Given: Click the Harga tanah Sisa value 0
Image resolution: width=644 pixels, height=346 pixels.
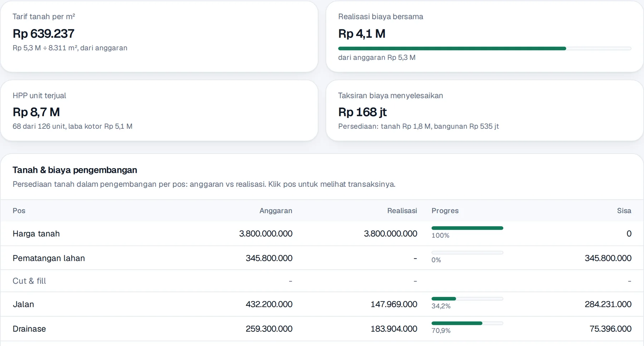Looking at the screenshot, I should (629, 234).
